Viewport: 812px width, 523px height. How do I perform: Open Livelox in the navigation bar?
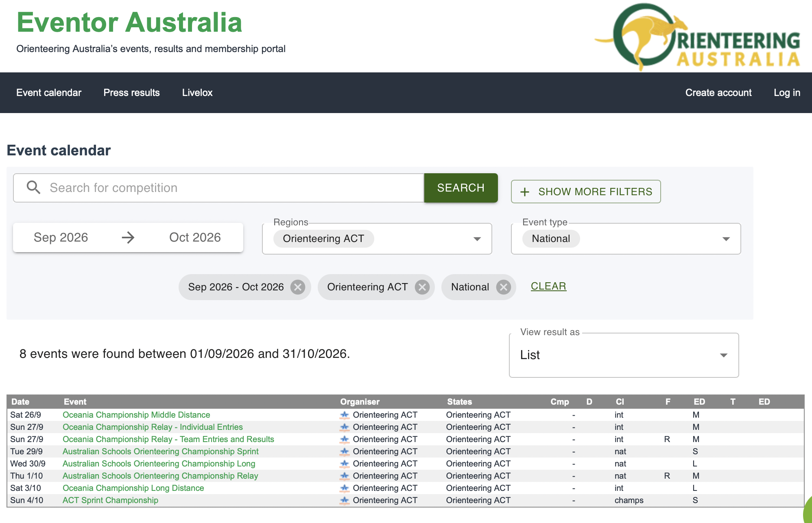(197, 93)
